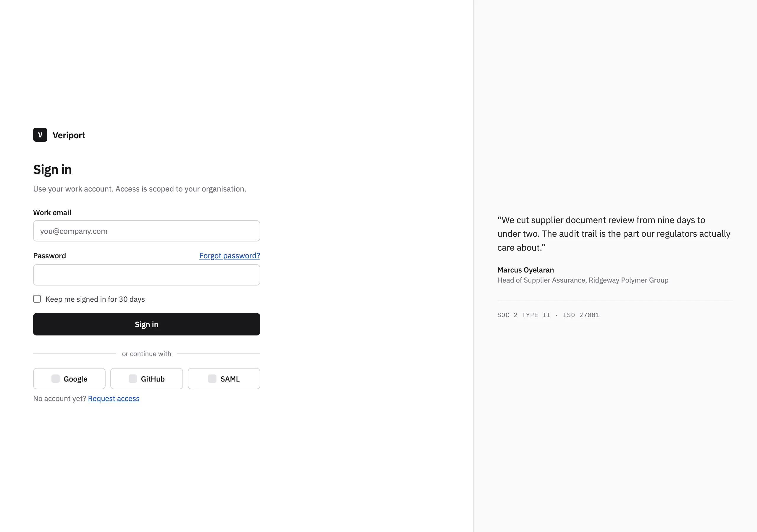Open the Request access link

pyautogui.click(x=114, y=398)
